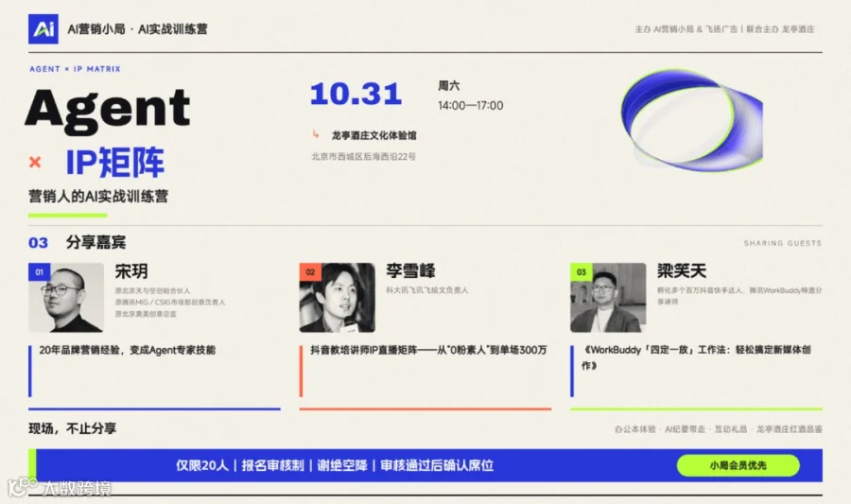Click the blue Ai logo icon
The image size is (851, 504).
(x=43, y=28)
